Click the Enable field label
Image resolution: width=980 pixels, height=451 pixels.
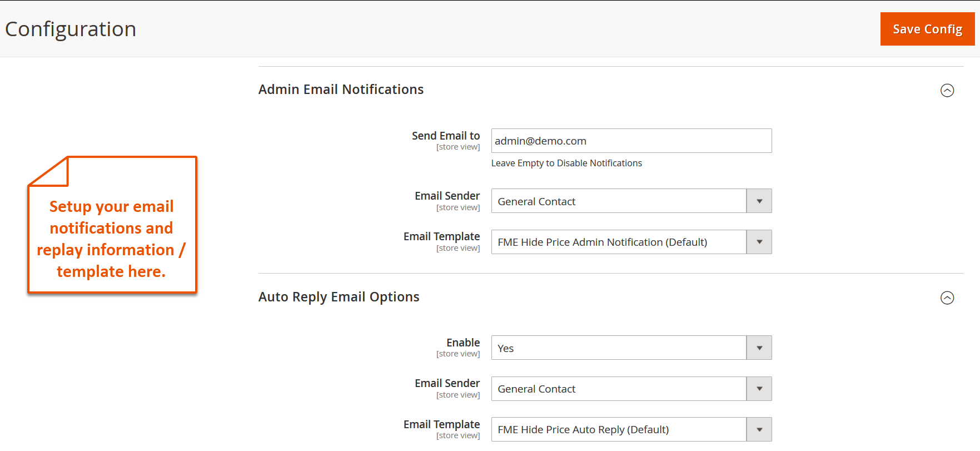coord(463,343)
